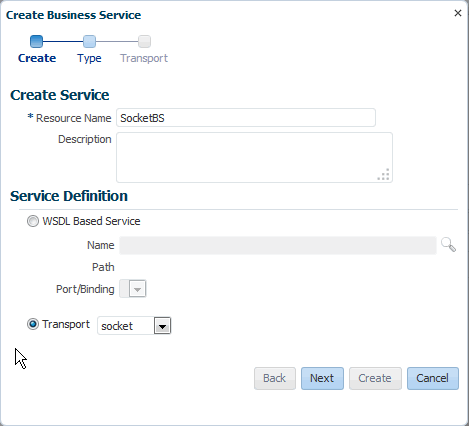Click the Create step train node
Viewport: 469px width, 426px height.
36,42
